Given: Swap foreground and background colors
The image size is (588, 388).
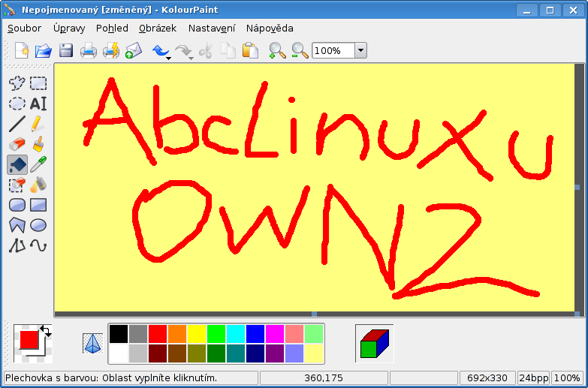Looking at the screenshot, I should point(46,330).
